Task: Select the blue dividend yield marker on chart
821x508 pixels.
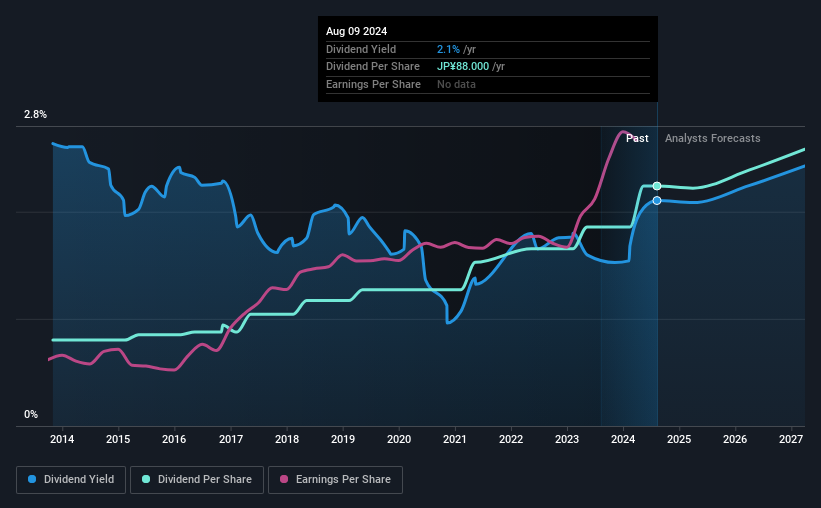Action: coord(657,201)
